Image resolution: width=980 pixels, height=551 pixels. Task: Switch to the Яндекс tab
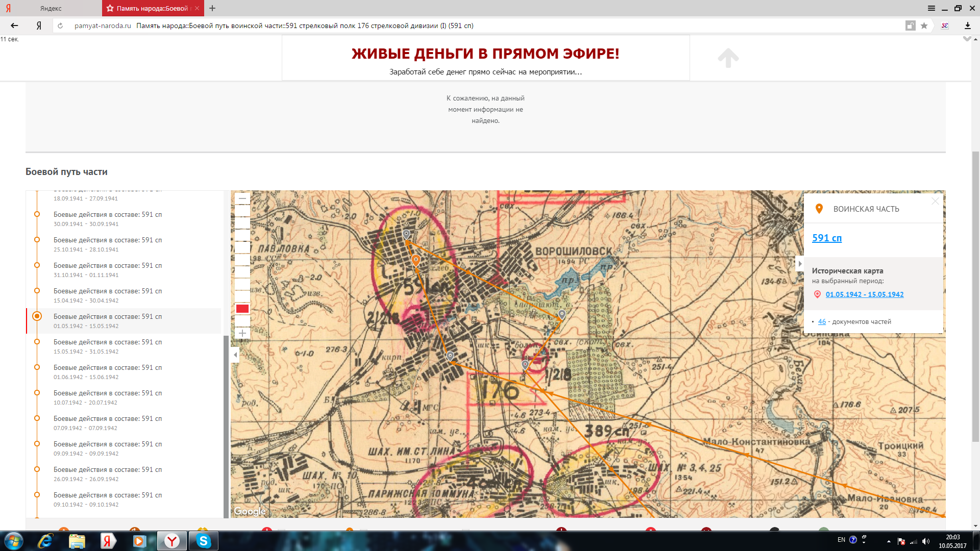(x=51, y=8)
